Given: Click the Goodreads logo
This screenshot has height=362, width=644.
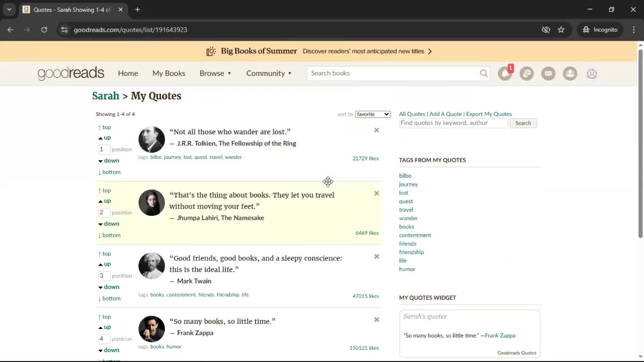Looking at the screenshot, I should click(x=71, y=73).
